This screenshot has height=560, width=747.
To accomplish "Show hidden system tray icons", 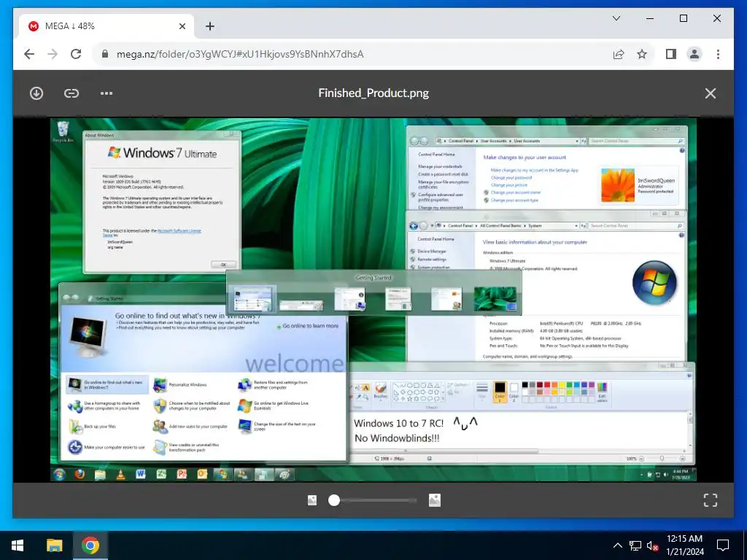I will pyautogui.click(x=617, y=545).
